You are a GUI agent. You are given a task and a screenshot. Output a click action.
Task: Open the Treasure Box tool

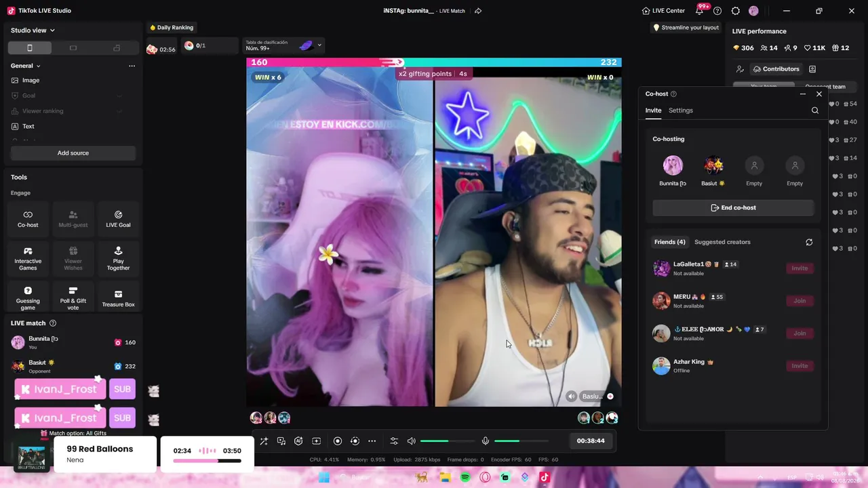click(118, 298)
